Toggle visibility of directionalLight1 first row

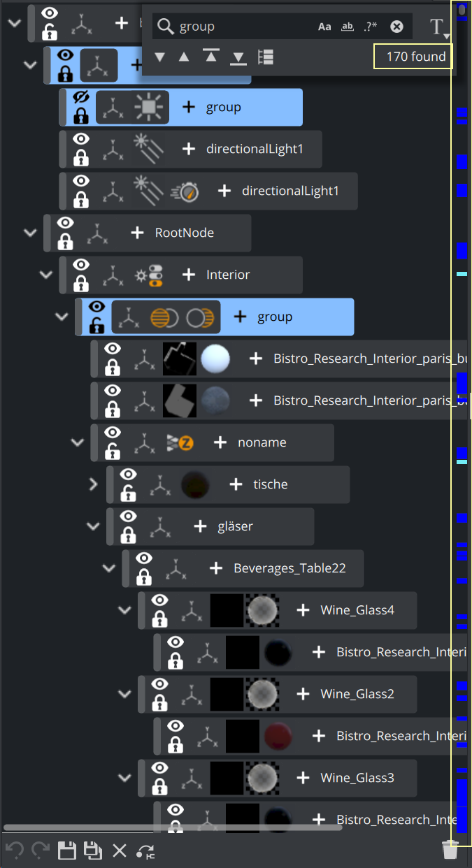click(x=81, y=140)
